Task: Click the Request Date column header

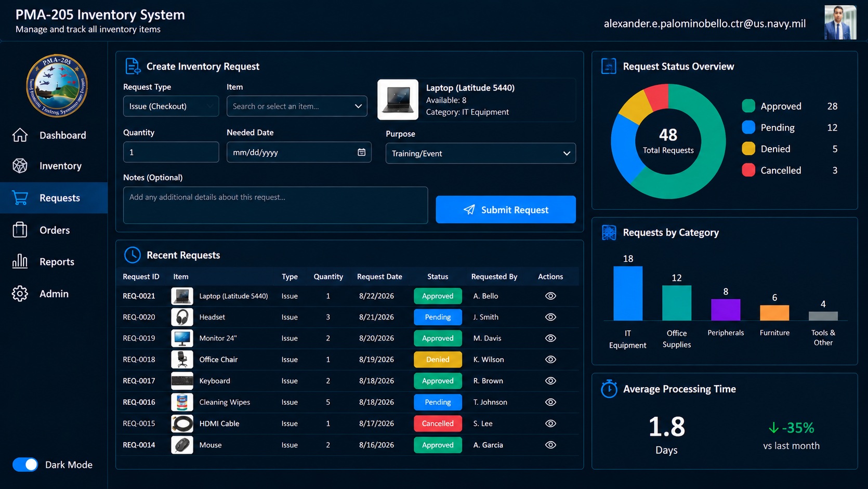Action: (379, 276)
